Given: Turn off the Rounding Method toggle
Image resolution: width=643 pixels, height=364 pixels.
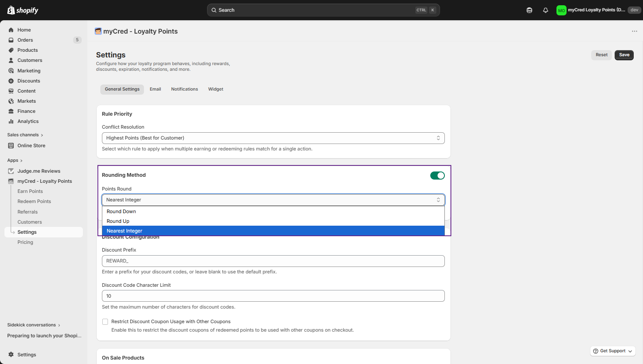Looking at the screenshot, I should click(x=437, y=176).
